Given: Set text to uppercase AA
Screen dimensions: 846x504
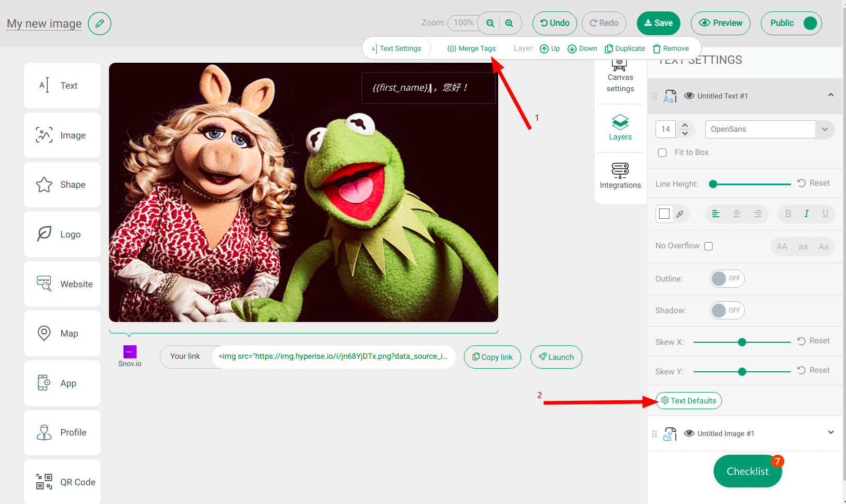Looking at the screenshot, I should [782, 247].
